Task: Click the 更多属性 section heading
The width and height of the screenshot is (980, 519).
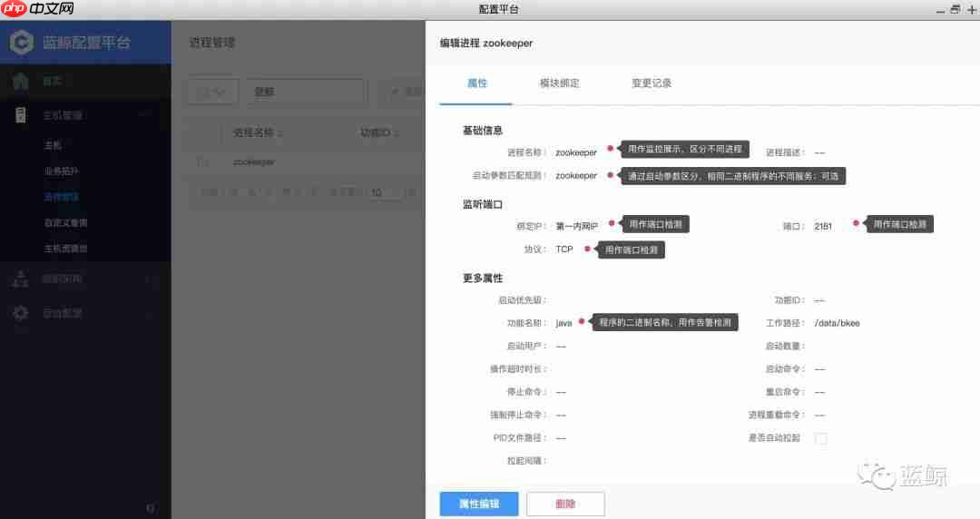Action: (482, 278)
